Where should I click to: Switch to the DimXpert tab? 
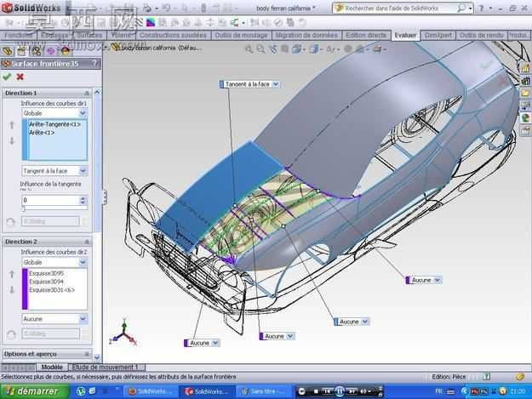pos(438,35)
